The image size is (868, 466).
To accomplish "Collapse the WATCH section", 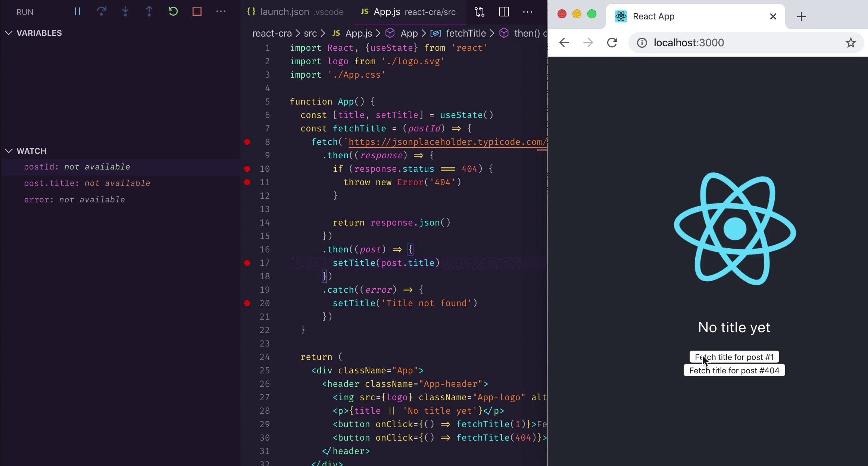I will click(9, 151).
